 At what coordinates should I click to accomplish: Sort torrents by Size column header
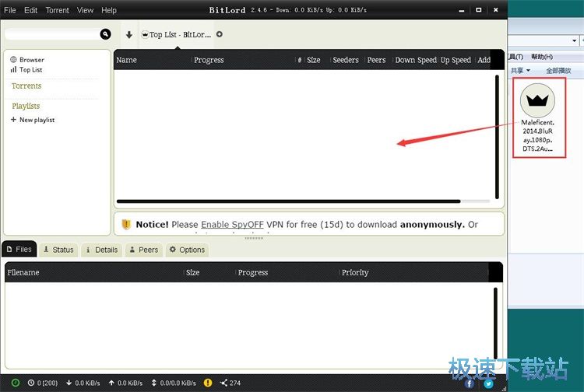tap(314, 60)
